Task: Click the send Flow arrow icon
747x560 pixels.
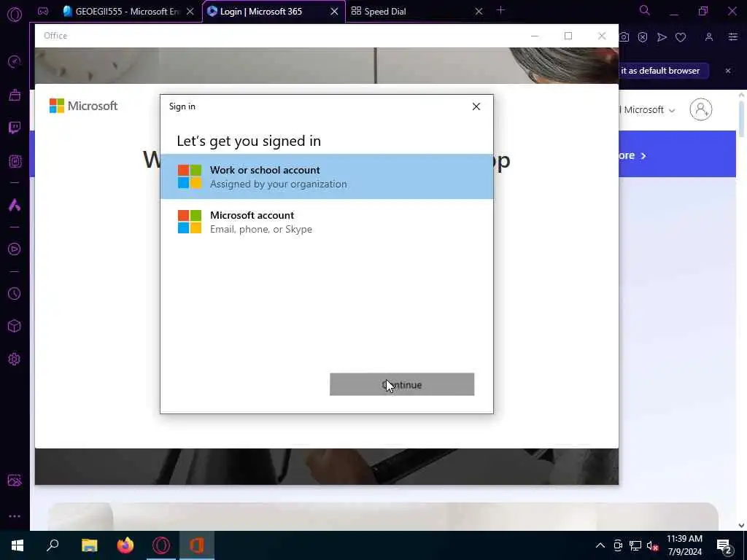Action: pyautogui.click(x=662, y=37)
